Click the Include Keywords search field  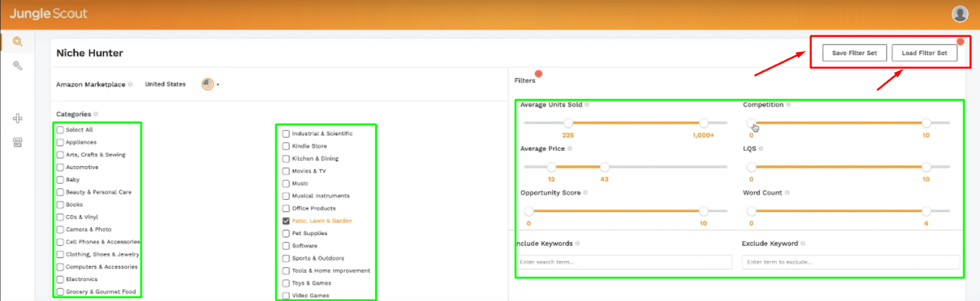click(624, 262)
